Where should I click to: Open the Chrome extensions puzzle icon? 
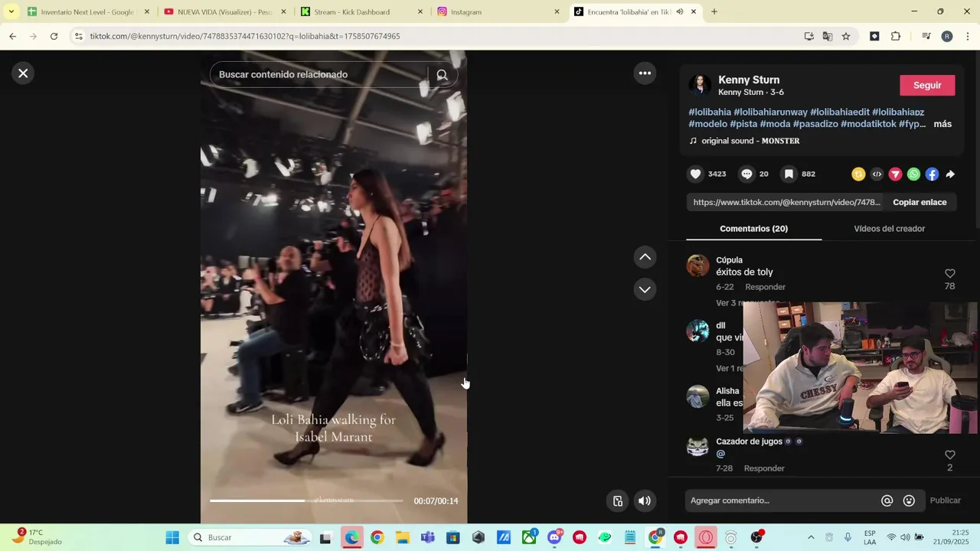pyautogui.click(x=896, y=36)
